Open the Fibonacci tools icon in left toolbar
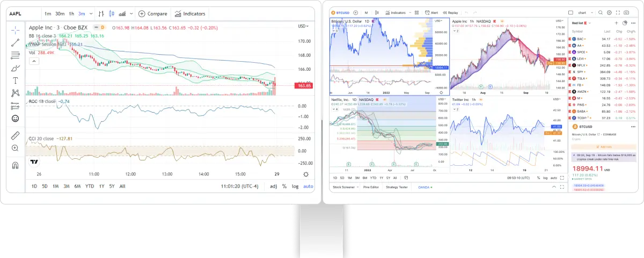The width and height of the screenshot is (644, 258). click(16, 55)
